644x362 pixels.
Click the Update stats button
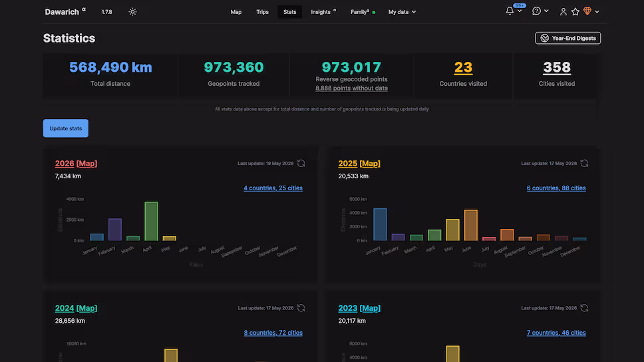[66, 128]
